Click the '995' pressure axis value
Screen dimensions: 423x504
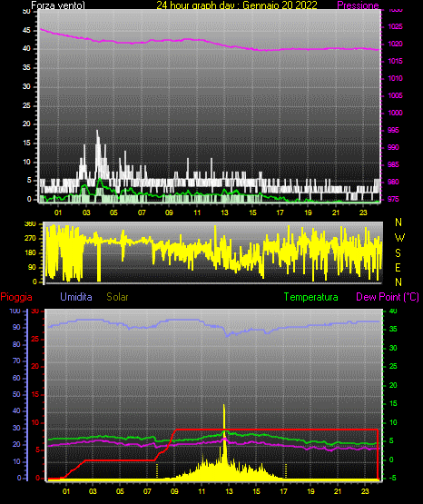point(393,130)
